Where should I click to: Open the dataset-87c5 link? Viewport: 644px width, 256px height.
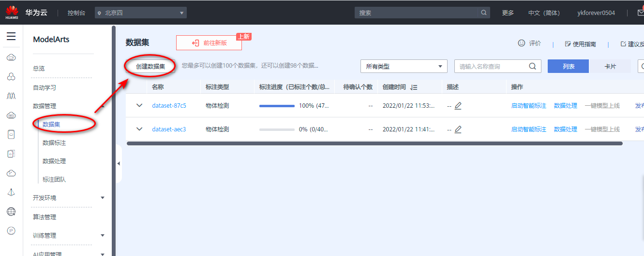(x=169, y=105)
